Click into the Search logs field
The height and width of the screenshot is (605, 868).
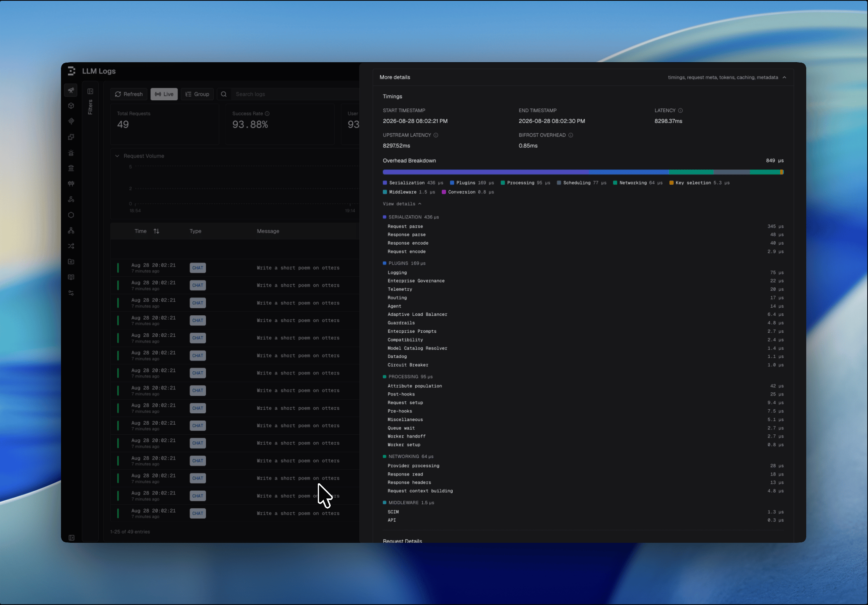[295, 94]
